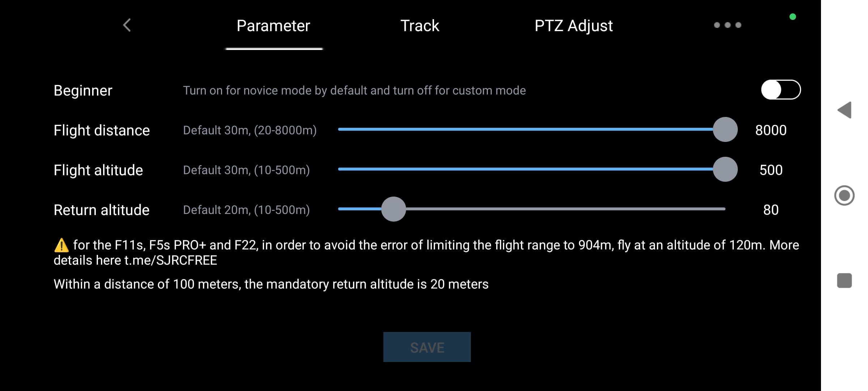Open the Track tab
This screenshot has width=868, height=391.
click(x=420, y=26)
